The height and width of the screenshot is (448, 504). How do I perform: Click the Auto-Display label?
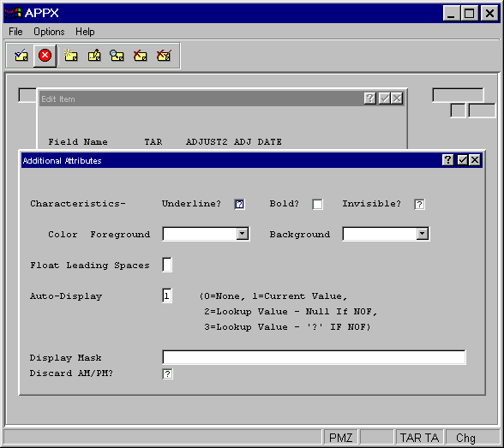point(66,296)
